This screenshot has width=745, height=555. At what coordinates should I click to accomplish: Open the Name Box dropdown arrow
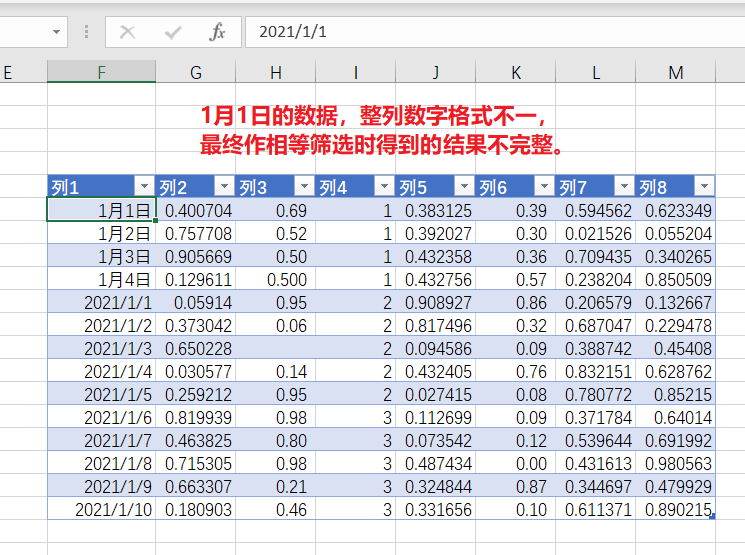(57, 32)
